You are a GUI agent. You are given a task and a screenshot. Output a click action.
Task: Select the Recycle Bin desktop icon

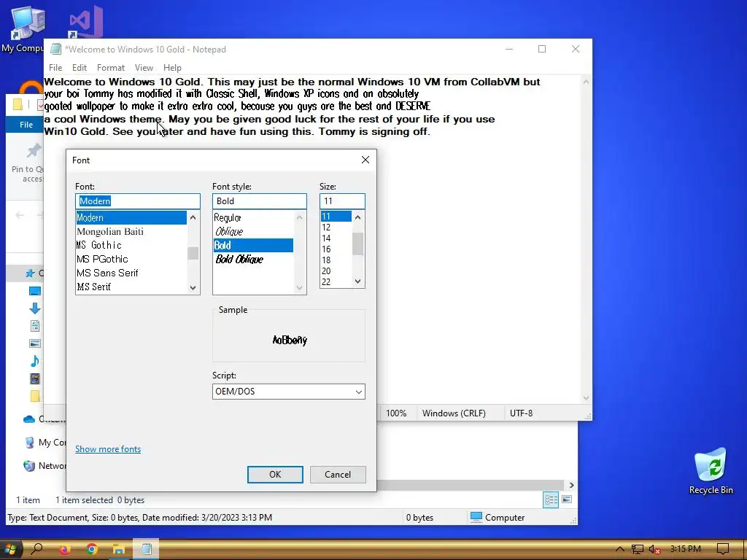[x=711, y=470]
